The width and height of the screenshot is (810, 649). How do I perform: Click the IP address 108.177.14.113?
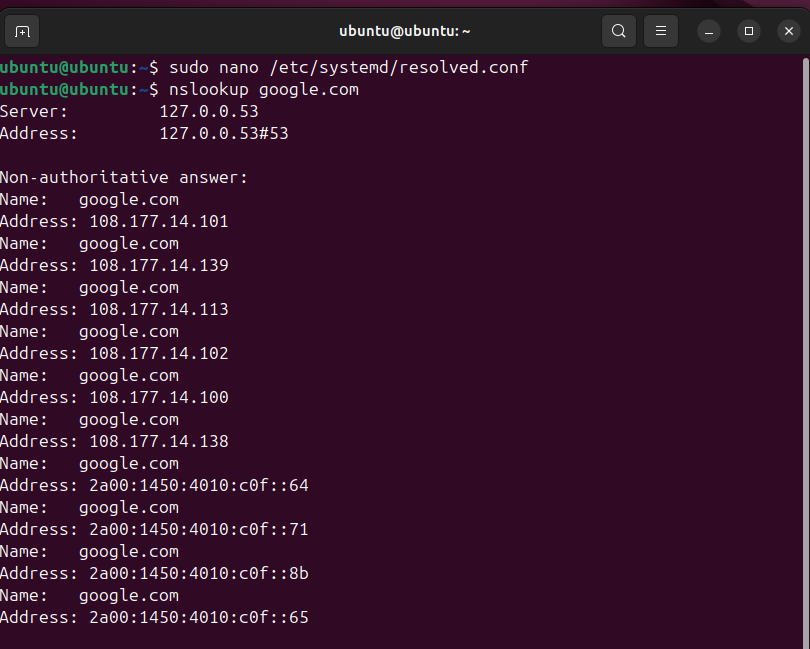[x=159, y=309]
